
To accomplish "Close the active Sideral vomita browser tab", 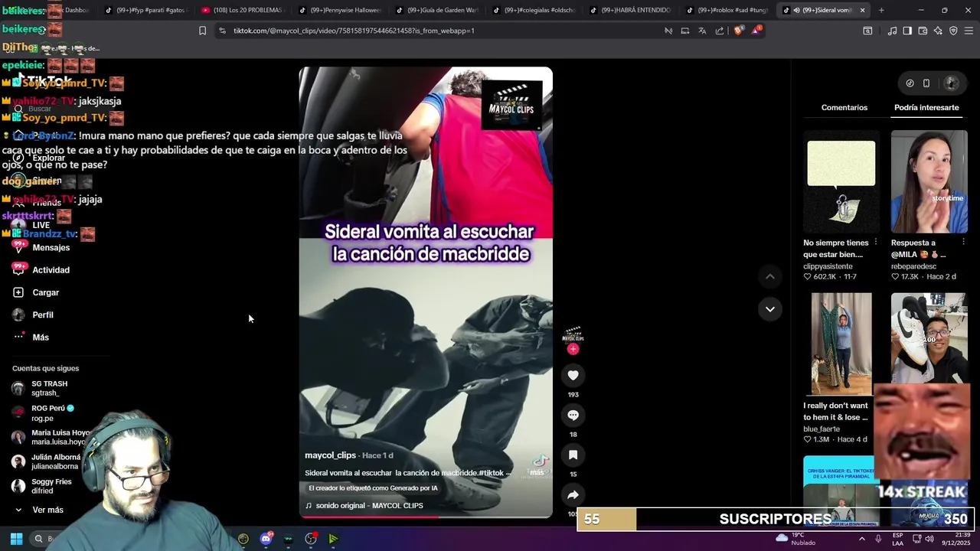I will tap(862, 10).
